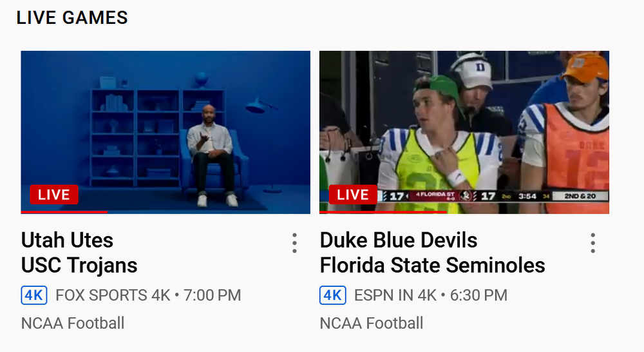The height and width of the screenshot is (352, 644).
Task: Click the 4K badge beside FOX SPORTS 4K
Action: tap(34, 295)
